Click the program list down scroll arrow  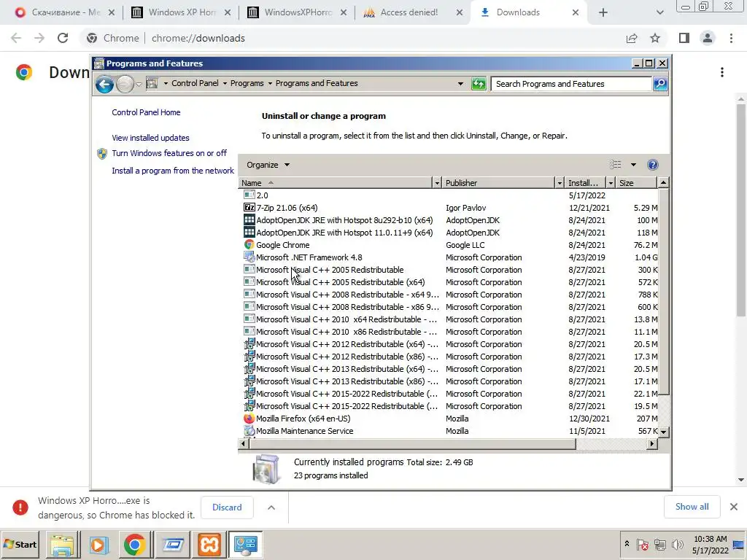(663, 432)
